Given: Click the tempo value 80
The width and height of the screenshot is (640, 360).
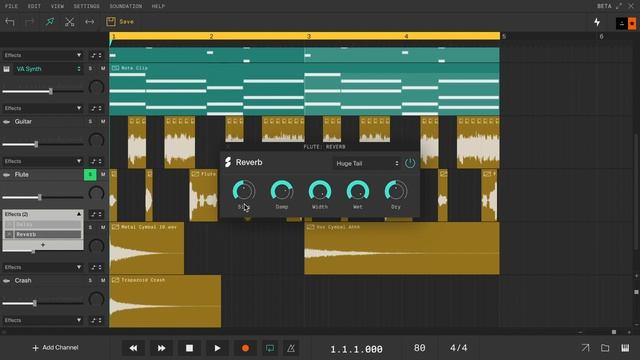Looking at the screenshot, I should tap(420, 348).
